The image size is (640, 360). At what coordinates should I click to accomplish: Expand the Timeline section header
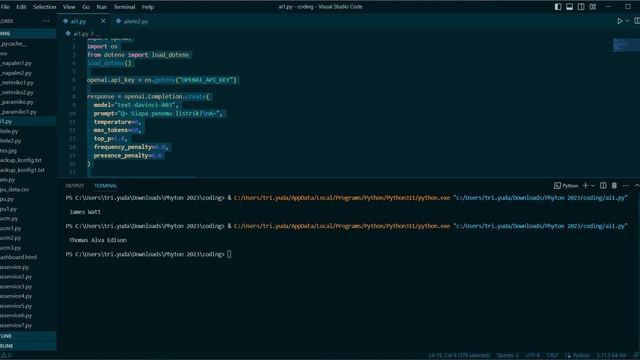click(x=28, y=346)
